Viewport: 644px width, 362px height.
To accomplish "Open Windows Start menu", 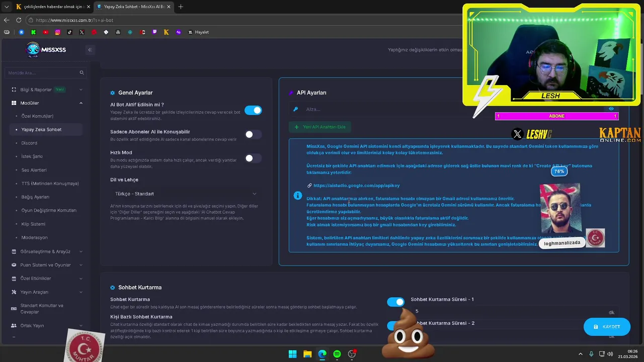I will (x=292, y=354).
